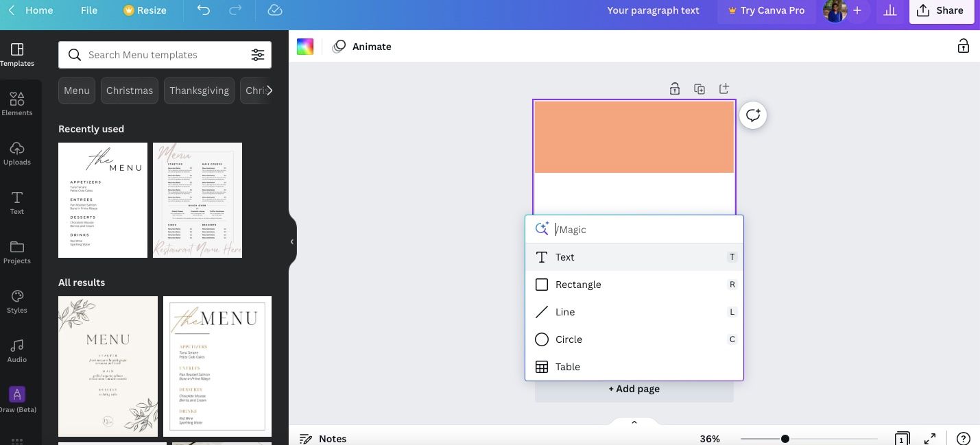Add a comment with the bubble icon
Viewport: 980px width, 445px height.
pyautogui.click(x=753, y=115)
